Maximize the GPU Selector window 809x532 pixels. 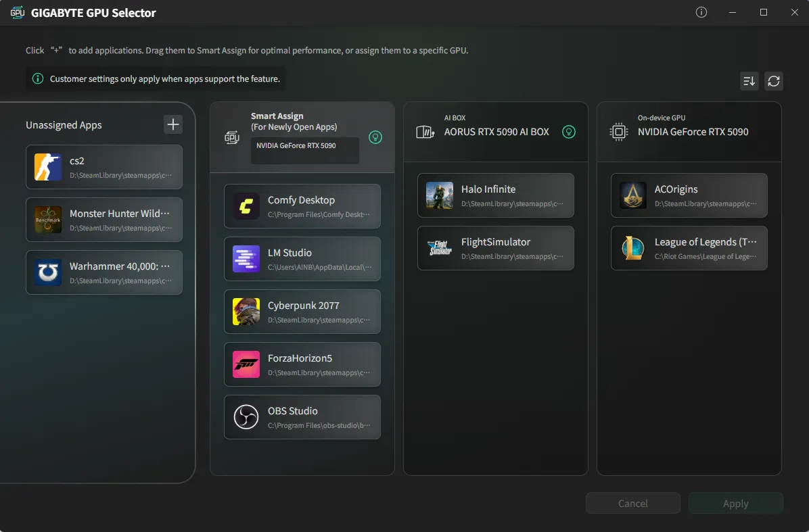point(764,12)
